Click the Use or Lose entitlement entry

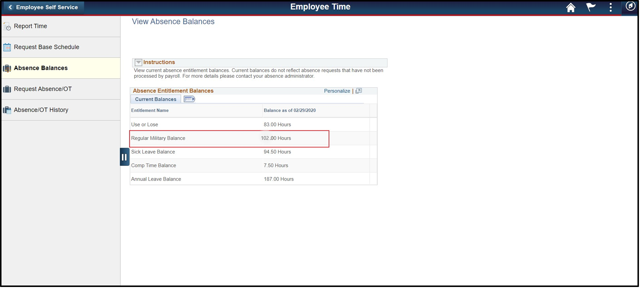pyautogui.click(x=144, y=124)
